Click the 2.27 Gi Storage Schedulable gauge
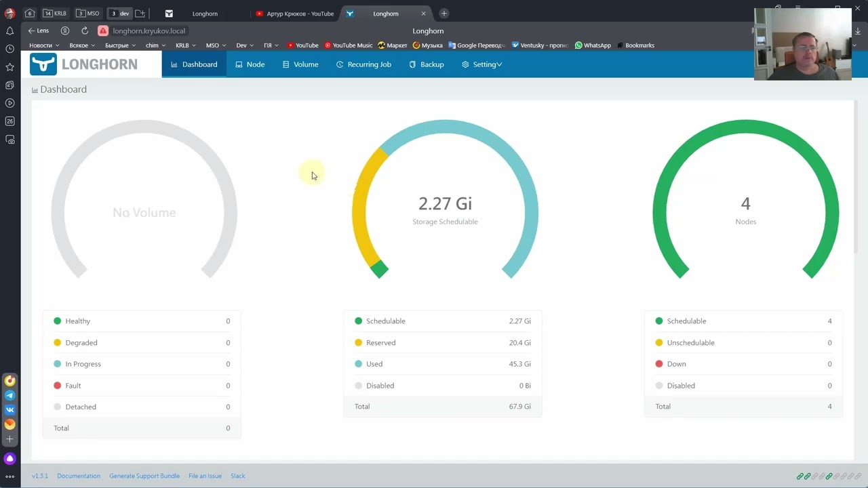Viewport: 868px width, 488px height. 445,199
